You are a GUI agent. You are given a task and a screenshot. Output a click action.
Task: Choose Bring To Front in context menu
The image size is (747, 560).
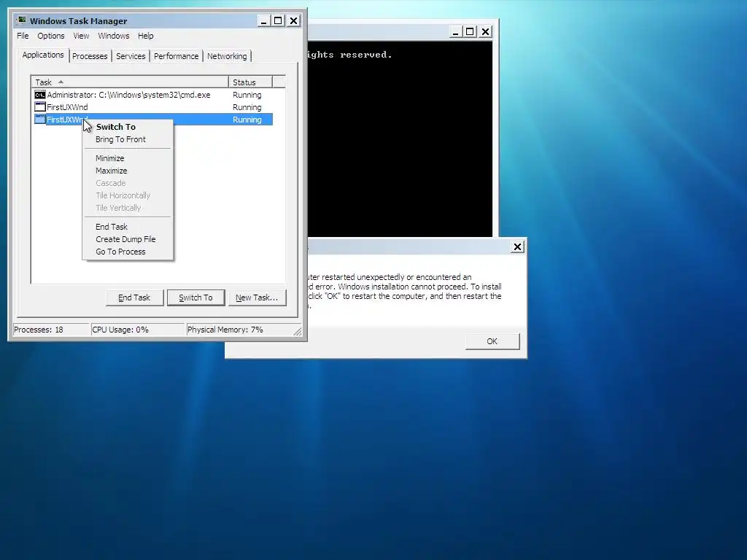click(128, 139)
